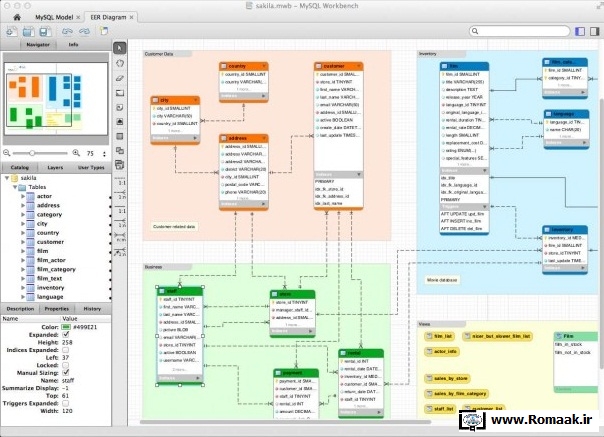Select the pointer selection tool
The height and width of the screenshot is (437, 604).
click(120, 48)
